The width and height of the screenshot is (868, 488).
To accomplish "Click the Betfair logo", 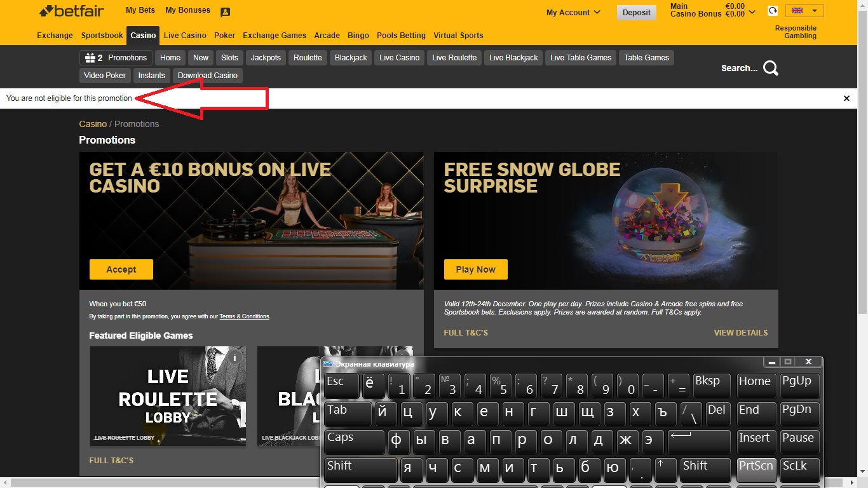I will (x=71, y=11).
